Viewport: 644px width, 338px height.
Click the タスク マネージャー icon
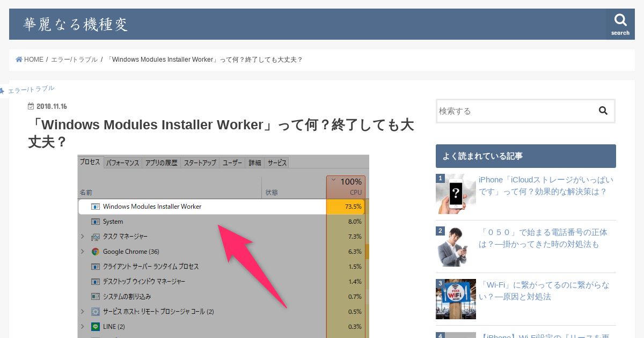coord(96,237)
